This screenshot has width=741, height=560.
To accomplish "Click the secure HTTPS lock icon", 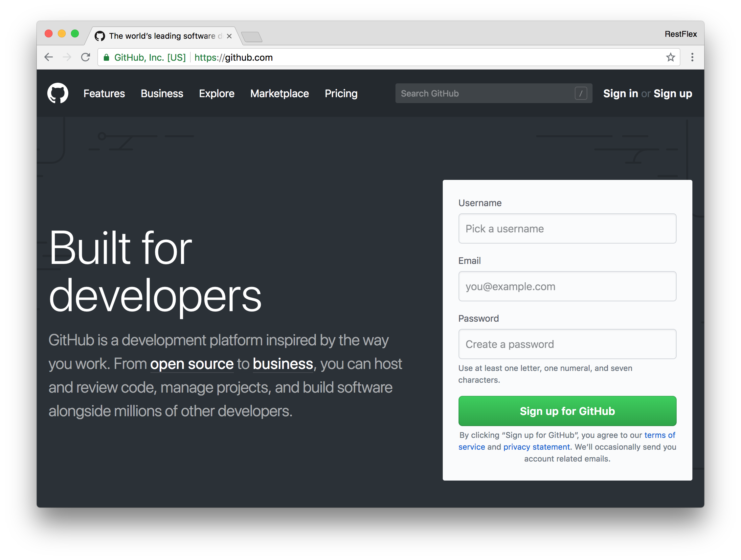I will 108,57.
